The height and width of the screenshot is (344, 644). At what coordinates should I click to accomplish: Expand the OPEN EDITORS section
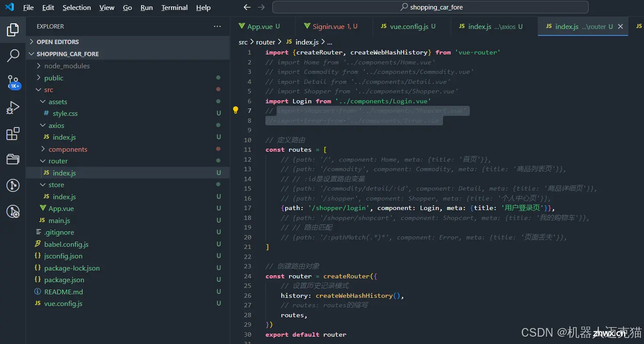tap(128, 42)
